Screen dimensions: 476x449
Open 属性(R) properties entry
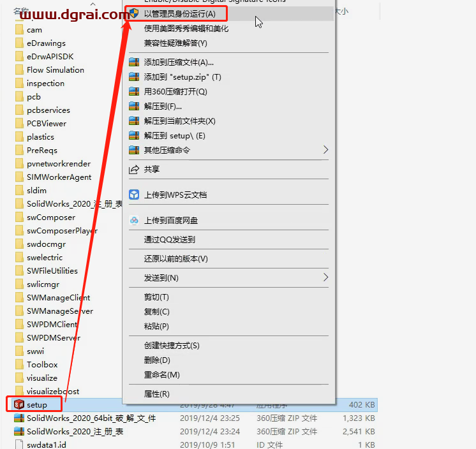(156, 394)
